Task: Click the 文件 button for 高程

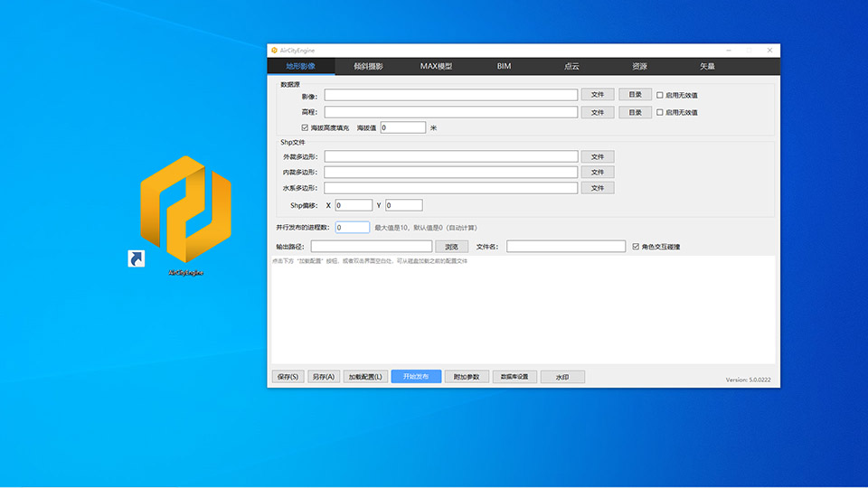Action: [598, 112]
